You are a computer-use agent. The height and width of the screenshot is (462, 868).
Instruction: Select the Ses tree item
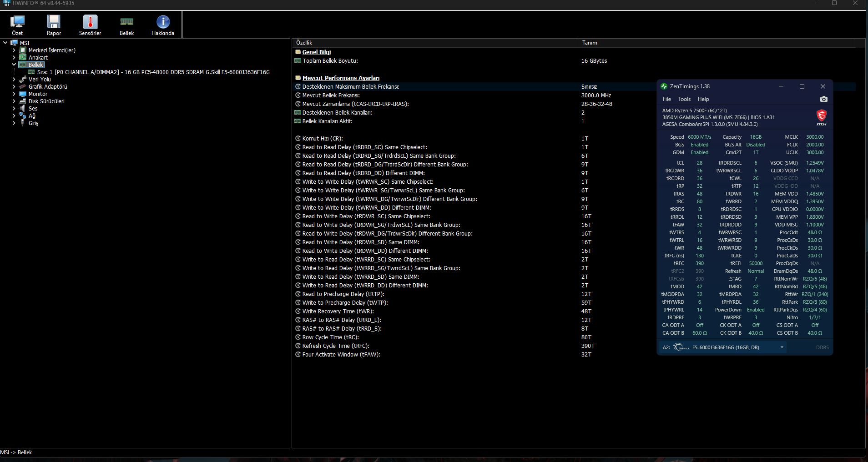click(x=33, y=108)
